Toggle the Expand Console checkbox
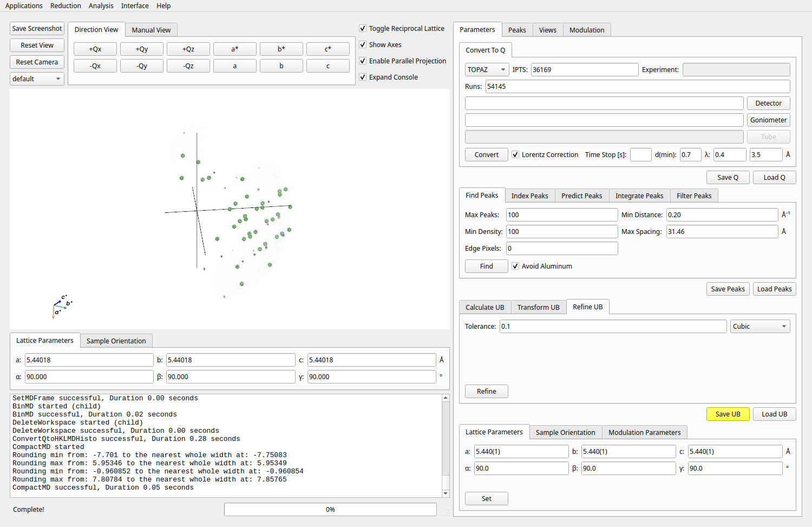Viewport: 812px width, 527px height. (x=363, y=77)
